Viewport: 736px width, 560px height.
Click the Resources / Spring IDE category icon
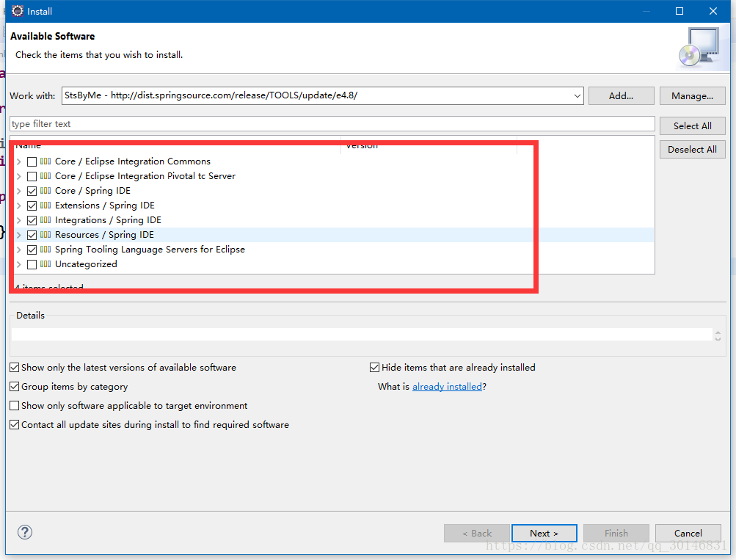click(x=45, y=234)
